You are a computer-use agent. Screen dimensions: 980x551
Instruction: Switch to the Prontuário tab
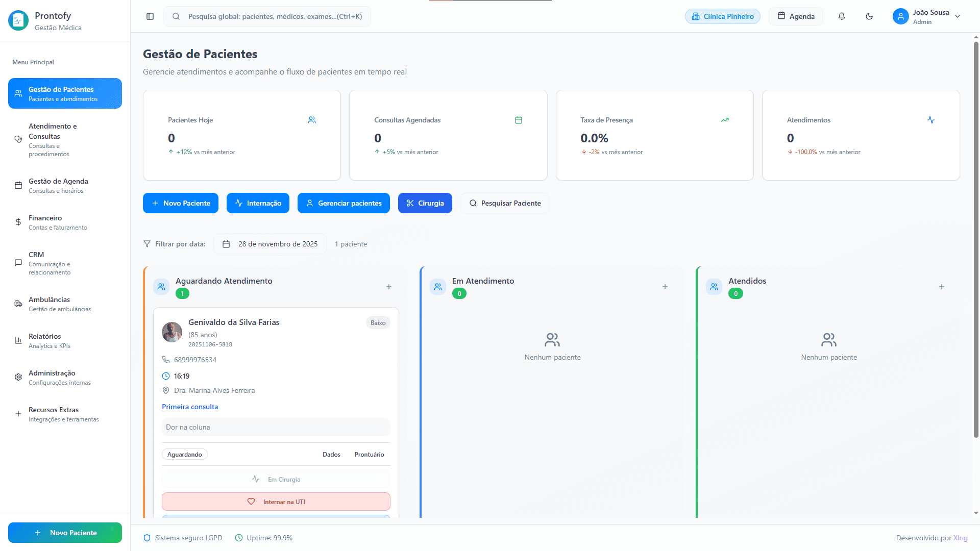click(369, 454)
